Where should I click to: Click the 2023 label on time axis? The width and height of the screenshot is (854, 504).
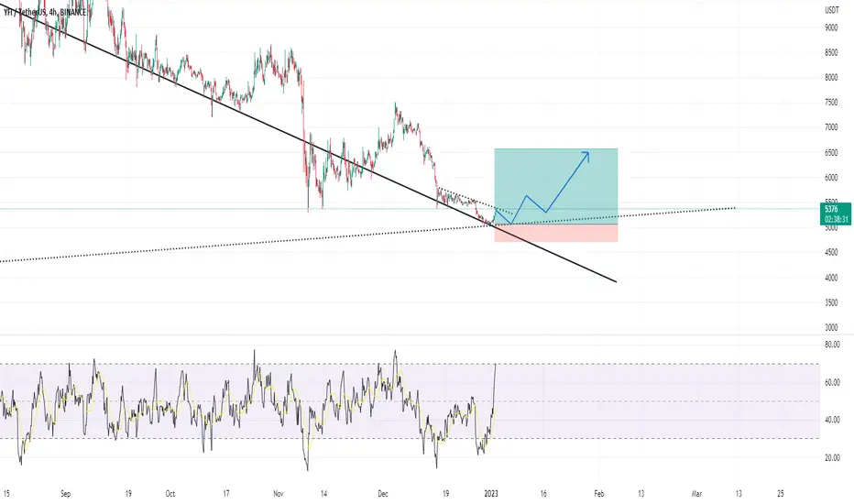coord(491,494)
